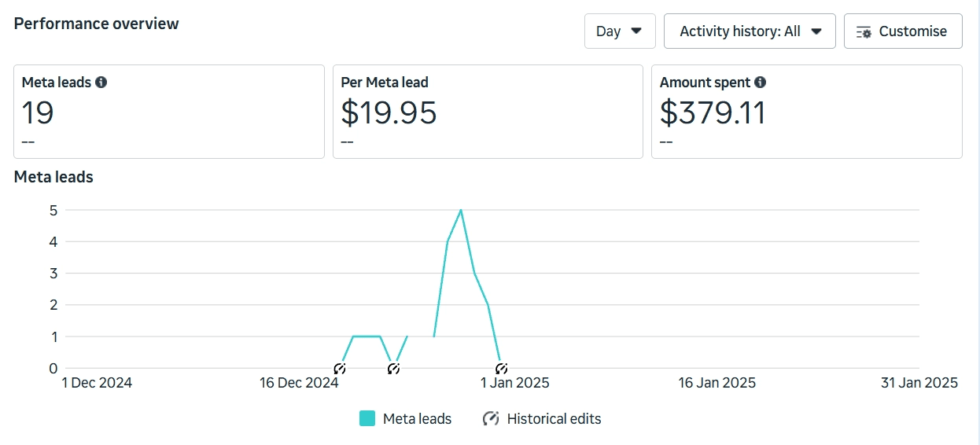Click the second historical edit marker on chart
980x445 pixels.
394,368
